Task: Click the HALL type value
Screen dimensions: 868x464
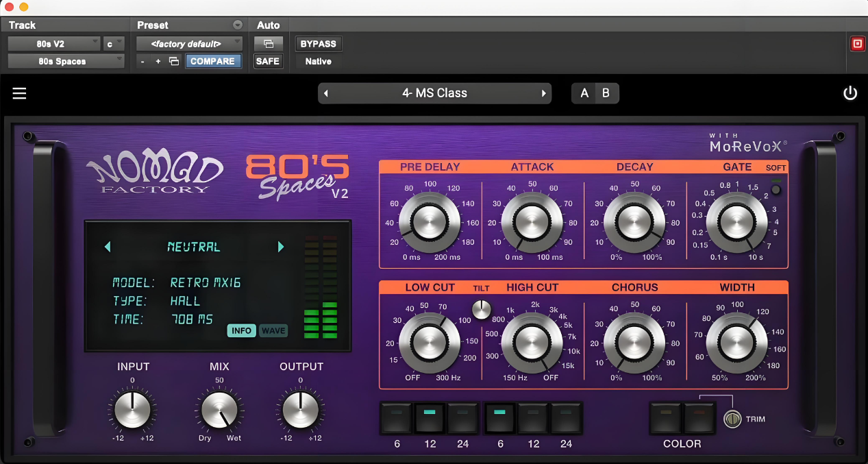Action: 186,301
